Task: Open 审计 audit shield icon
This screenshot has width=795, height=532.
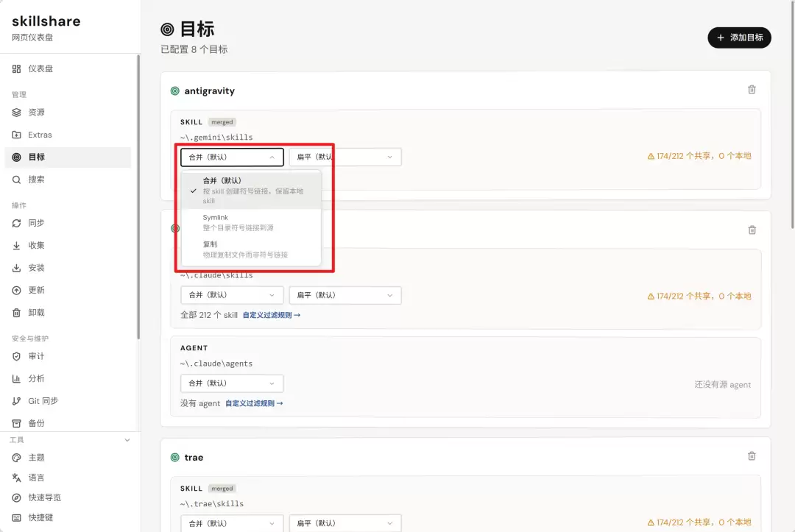Action: pos(16,356)
